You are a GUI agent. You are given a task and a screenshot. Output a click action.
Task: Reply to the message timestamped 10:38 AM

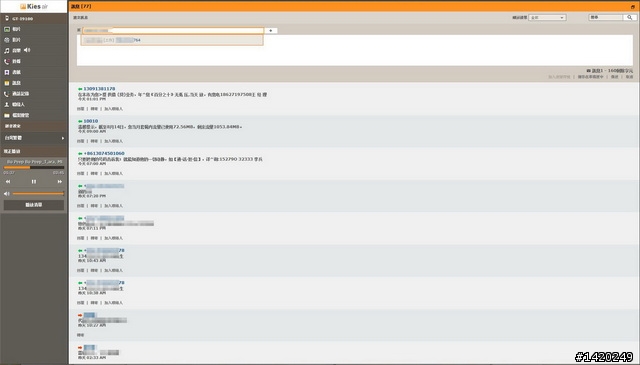click(81, 303)
